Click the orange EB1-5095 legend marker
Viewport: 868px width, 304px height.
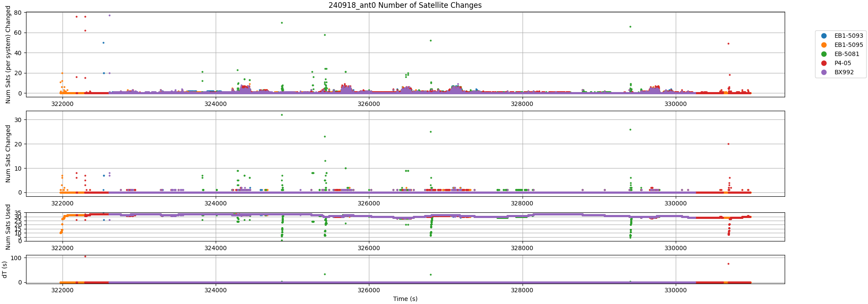coord(824,45)
